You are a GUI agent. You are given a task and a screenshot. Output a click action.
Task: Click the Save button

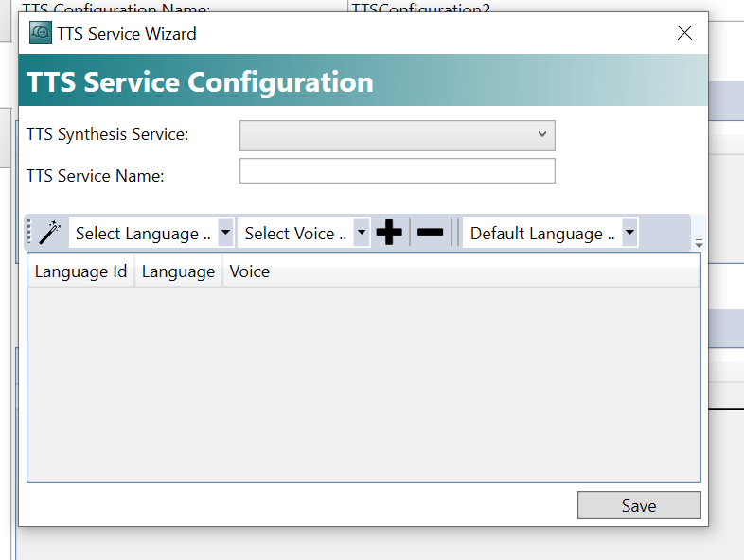click(x=639, y=505)
